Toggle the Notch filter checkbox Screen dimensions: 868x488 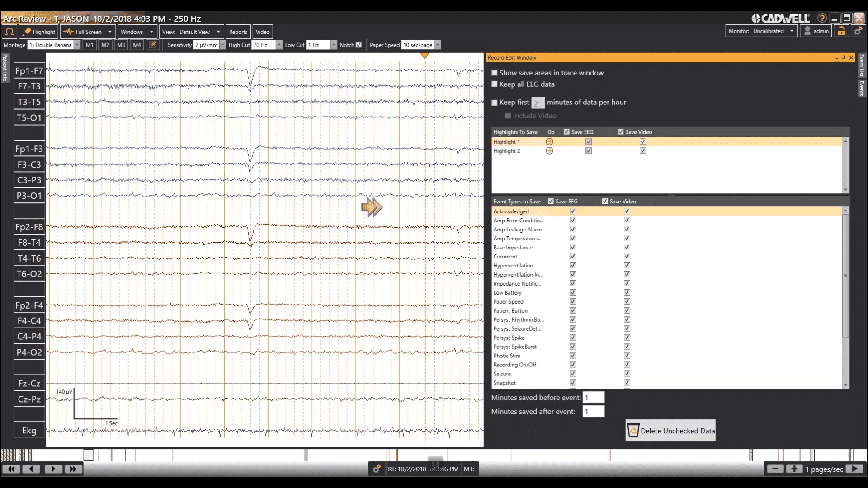click(359, 45)
